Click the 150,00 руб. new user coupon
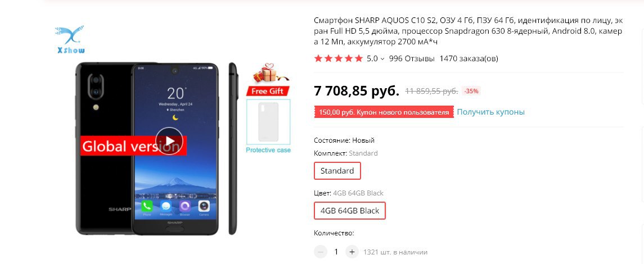The width and height of the screenshot is (644, 264). coord(384,112)
